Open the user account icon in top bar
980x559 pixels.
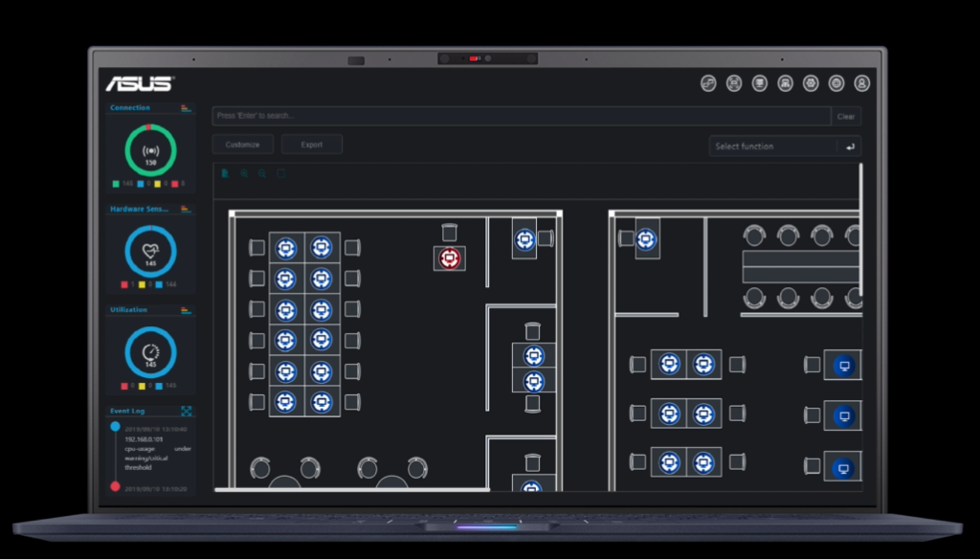click(861, 84)
